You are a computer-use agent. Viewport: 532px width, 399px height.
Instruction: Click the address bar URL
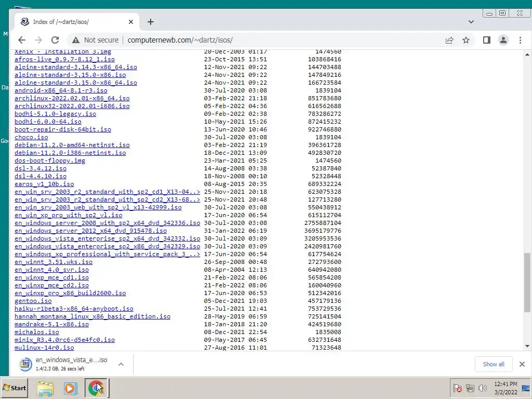point(180,40)
